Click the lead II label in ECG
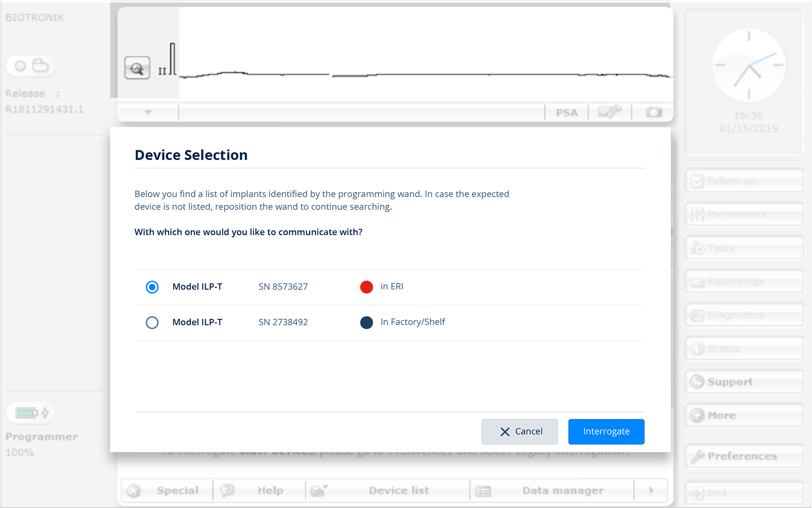Viewport: 812px width, 508px height. pos(162,71)
